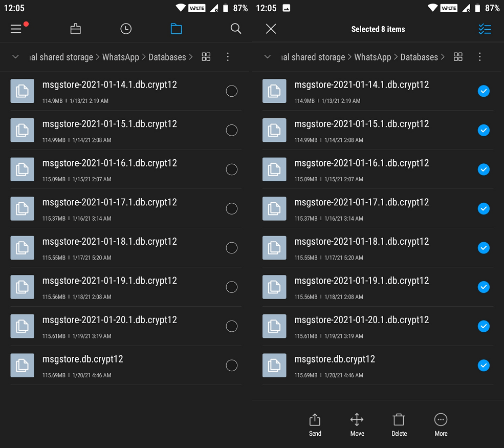Tap '115.56MB | 1/18/21 2:08 AM' in right screen

click(x=329, y=297)
